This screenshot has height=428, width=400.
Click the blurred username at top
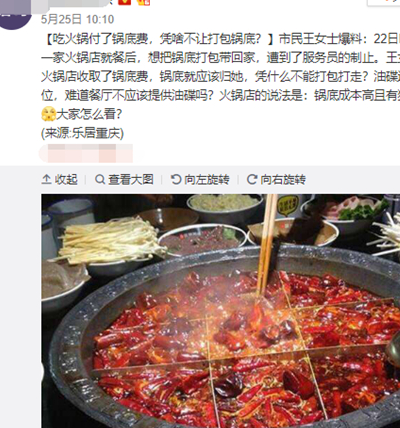click(72, 3)
